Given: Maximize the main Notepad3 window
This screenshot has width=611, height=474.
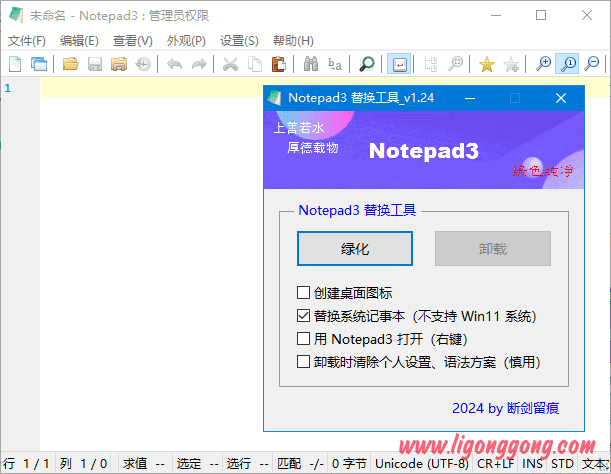Looking at the screenshot, I should pos(541,15).
